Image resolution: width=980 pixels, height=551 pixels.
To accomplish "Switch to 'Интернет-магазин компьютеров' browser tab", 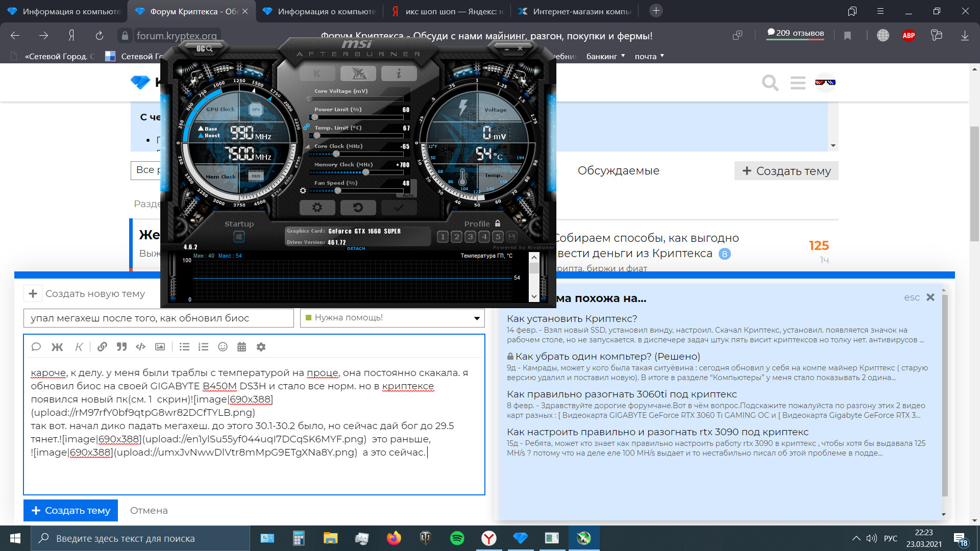I will [x=574, y=11].
